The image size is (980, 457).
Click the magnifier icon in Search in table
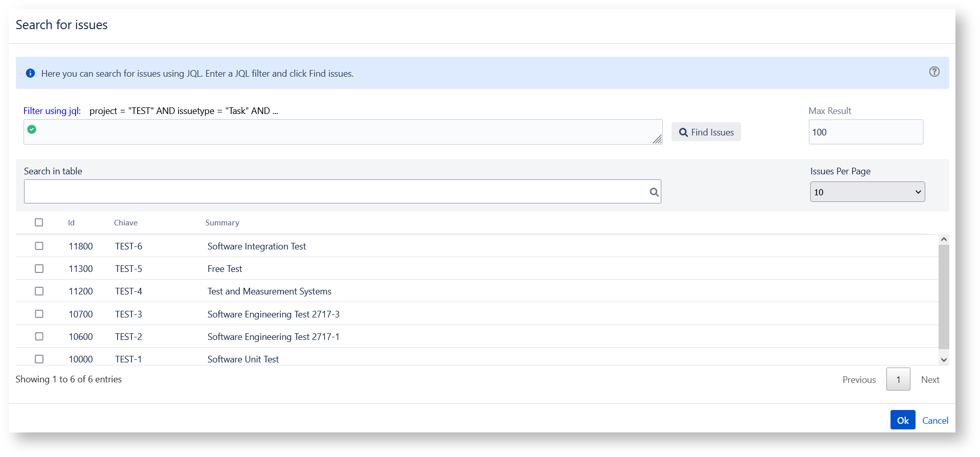tap(654, 192)
